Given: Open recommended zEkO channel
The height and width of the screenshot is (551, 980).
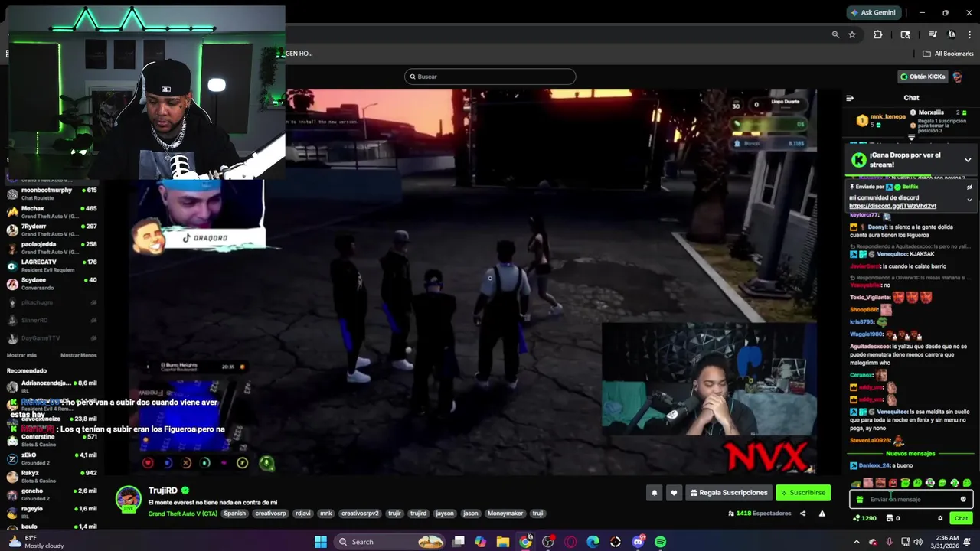Looking at the screenshot, I should [52, 459].
